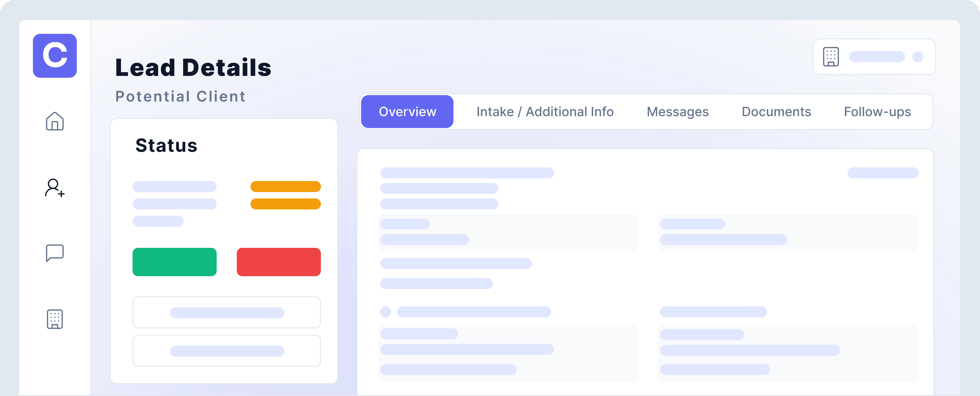The height and width of the screenshot is (396, 980).
Task: Open the Documents tab
Action: click(x=776, y=111)
